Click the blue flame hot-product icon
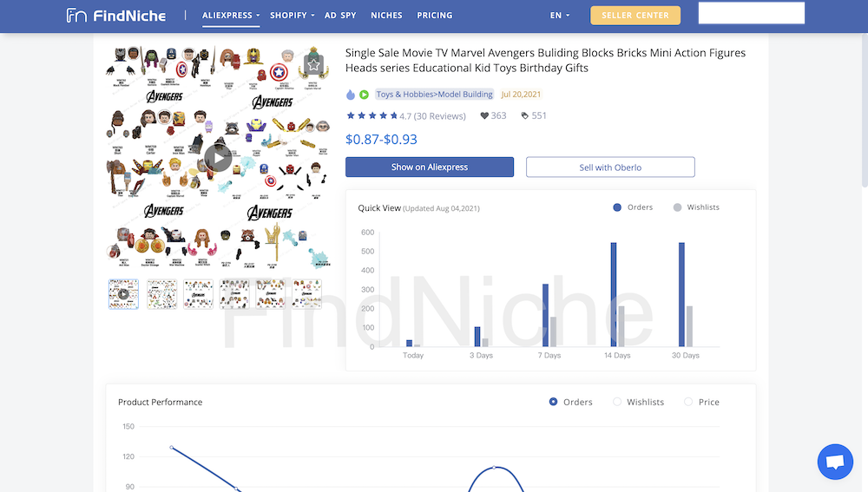868x492 pixels. coord(351,95)
